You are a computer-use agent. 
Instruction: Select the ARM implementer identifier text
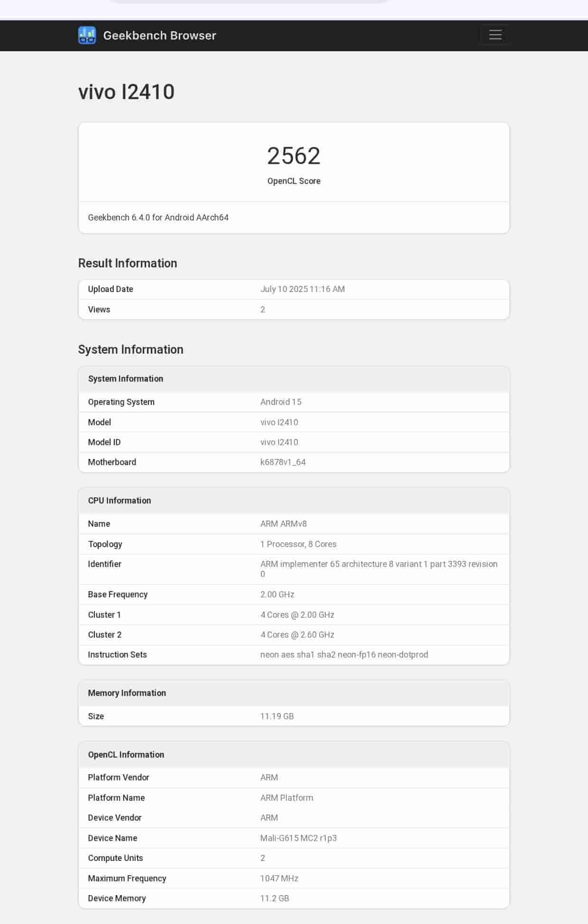coord(378,564)
